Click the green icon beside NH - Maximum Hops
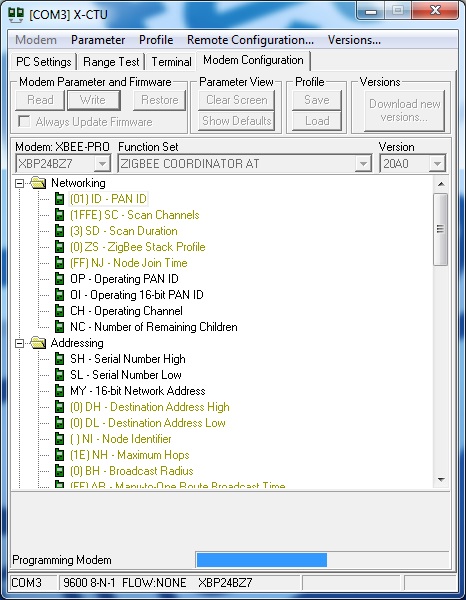Image resolution: width=466 pixels, height=600 pixels. (x=59, y=455)
